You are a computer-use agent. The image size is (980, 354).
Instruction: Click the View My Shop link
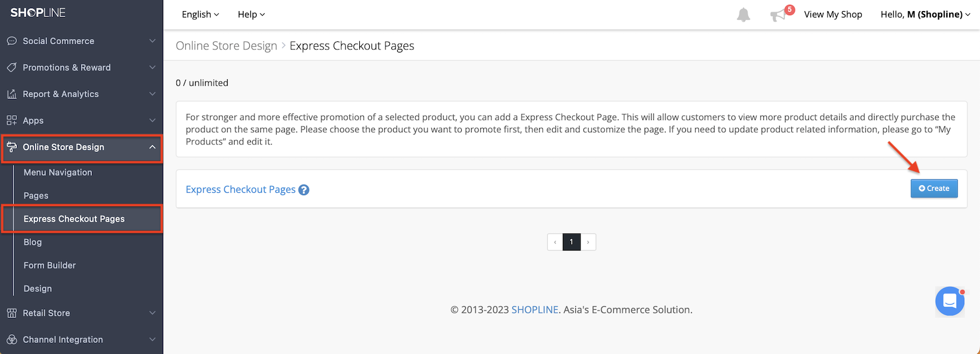pos(833,15)
